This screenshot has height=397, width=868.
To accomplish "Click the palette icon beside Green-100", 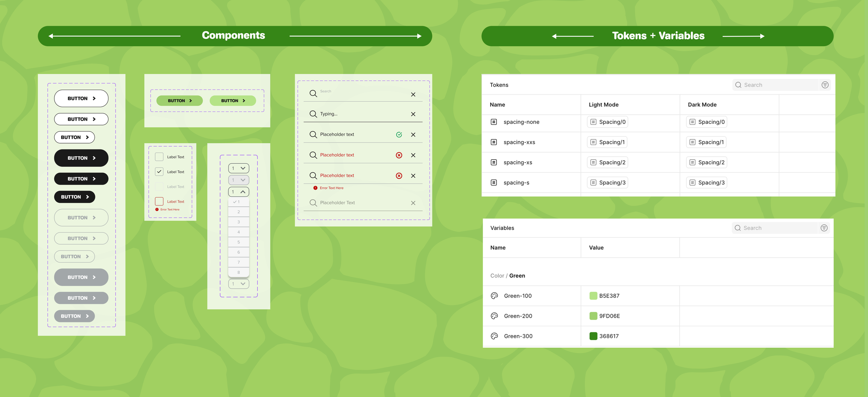I will tap(494, 296).
